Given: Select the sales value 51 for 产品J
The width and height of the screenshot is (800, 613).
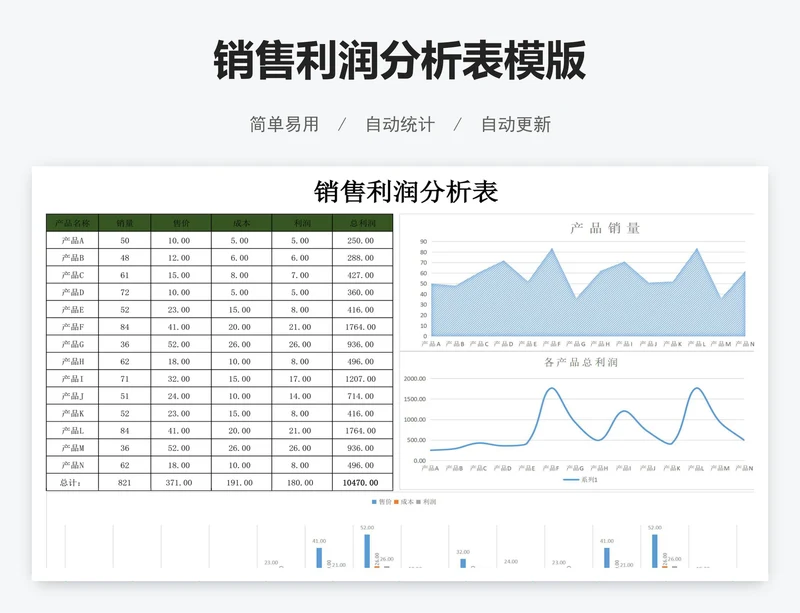Looking at the screenshot, I should (124, 396).
